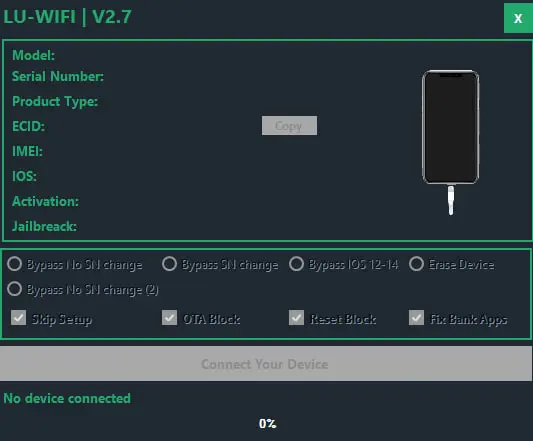Click the Serial Number field label
Screen dimensions: 533x441
[58, 77]
